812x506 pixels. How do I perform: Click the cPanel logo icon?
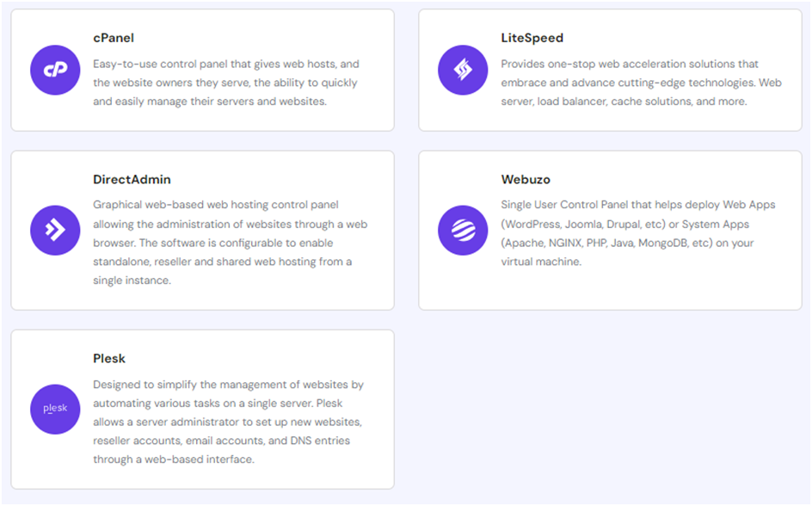click(55, 70)
